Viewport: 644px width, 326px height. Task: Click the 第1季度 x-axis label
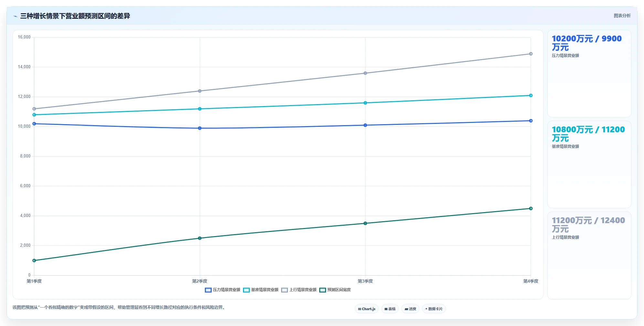(x=34, y=281)
